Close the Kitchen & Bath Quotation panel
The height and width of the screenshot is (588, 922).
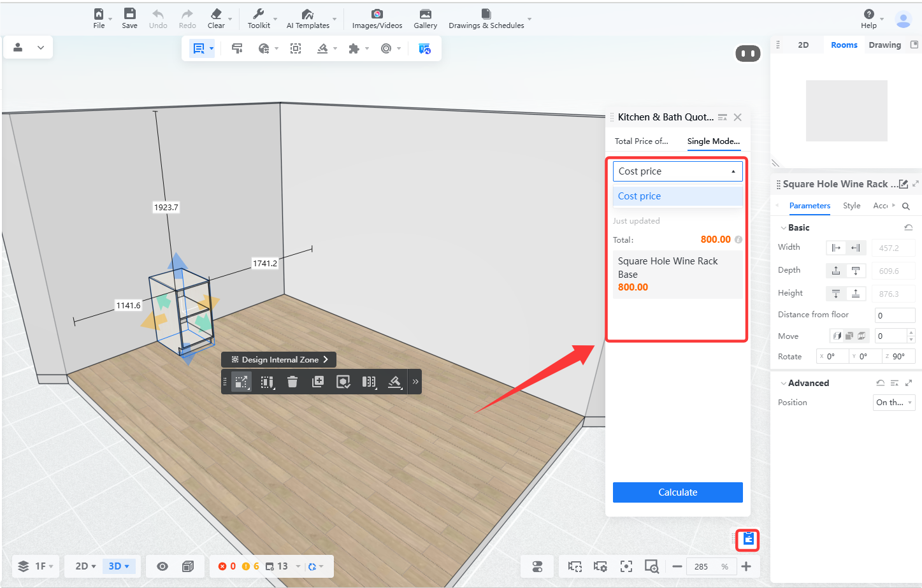pyautogui.click(x=738, y=117)
